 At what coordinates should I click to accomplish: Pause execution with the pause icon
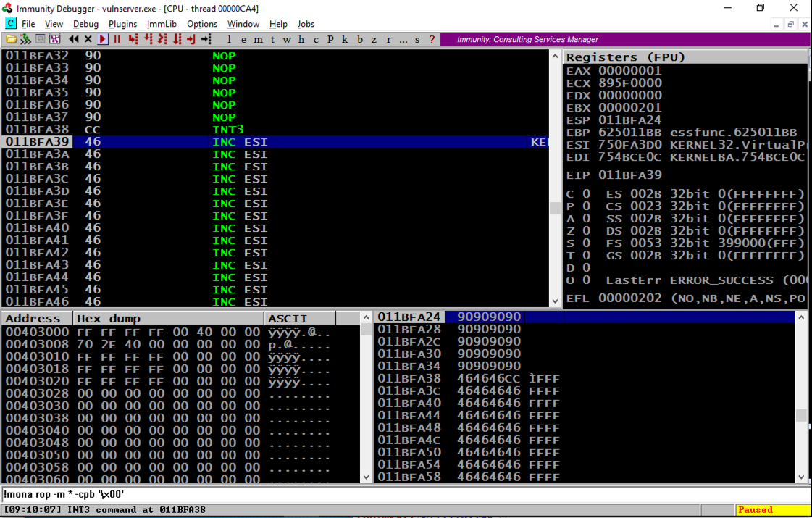(x=117, y=39)
